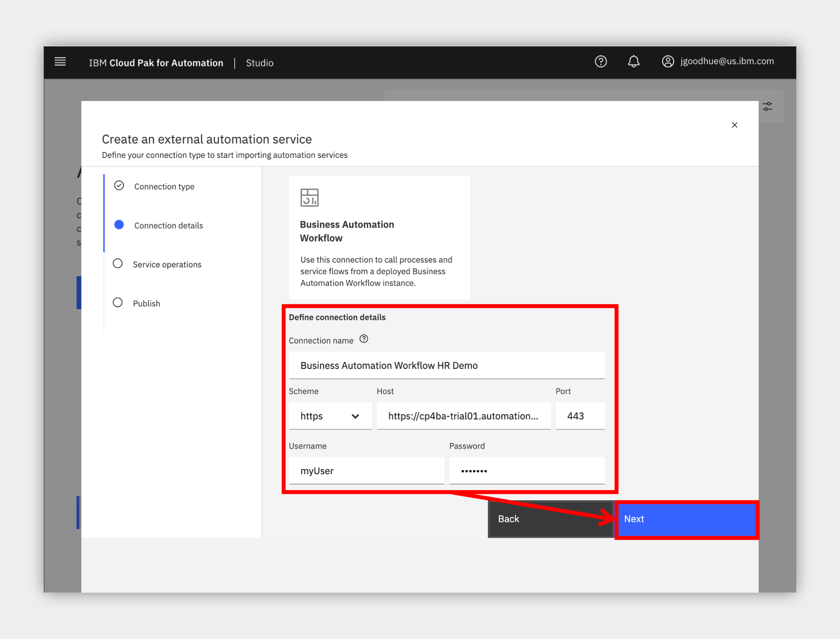The height and width of the screenshot is (639, 840).
Task: Click the Next button
Action: point(686,520)
